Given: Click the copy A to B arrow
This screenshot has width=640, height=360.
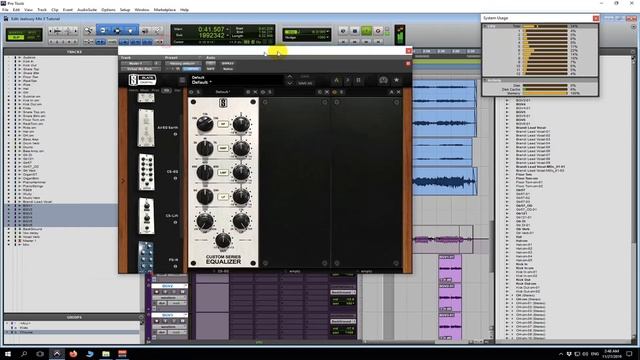Looking at the screenshot, I should click(347, 80).
